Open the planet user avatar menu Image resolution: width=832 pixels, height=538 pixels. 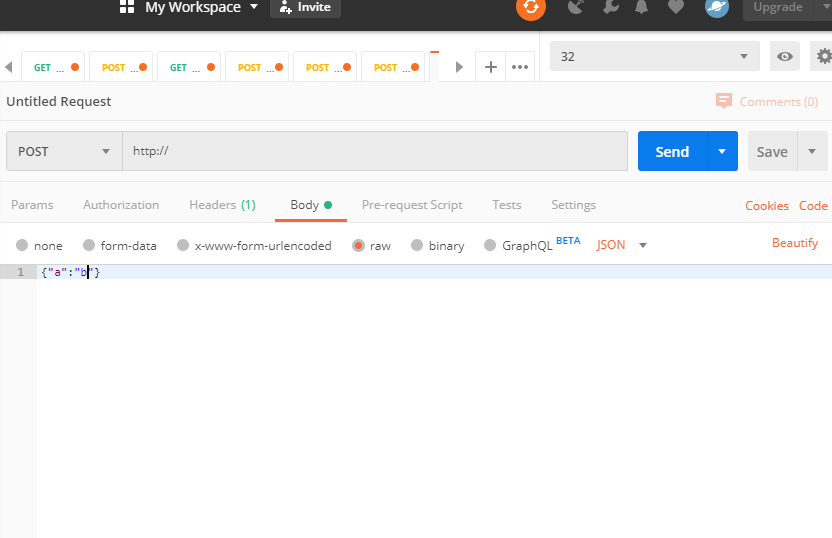pyautogui.click(x=716, y=7)
